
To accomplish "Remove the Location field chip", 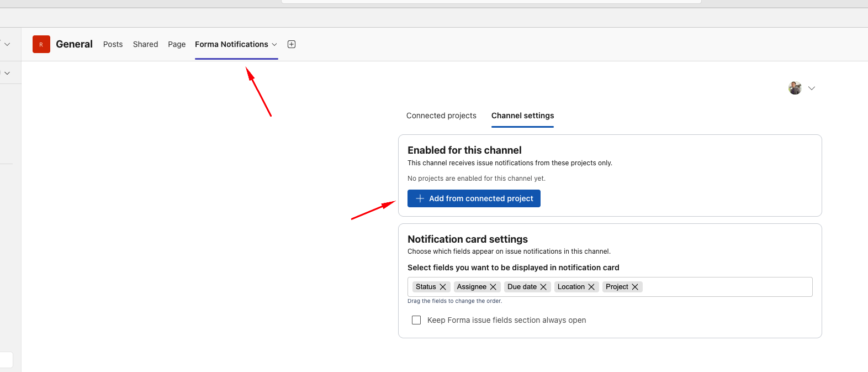I will [591, 287].
